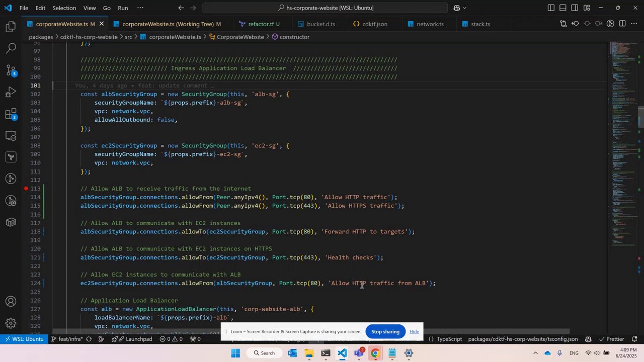The width and height of the screenshot is (644, 362).
Task: Open the corporateWebsite.ts breadcrumb
Action: 171,37
